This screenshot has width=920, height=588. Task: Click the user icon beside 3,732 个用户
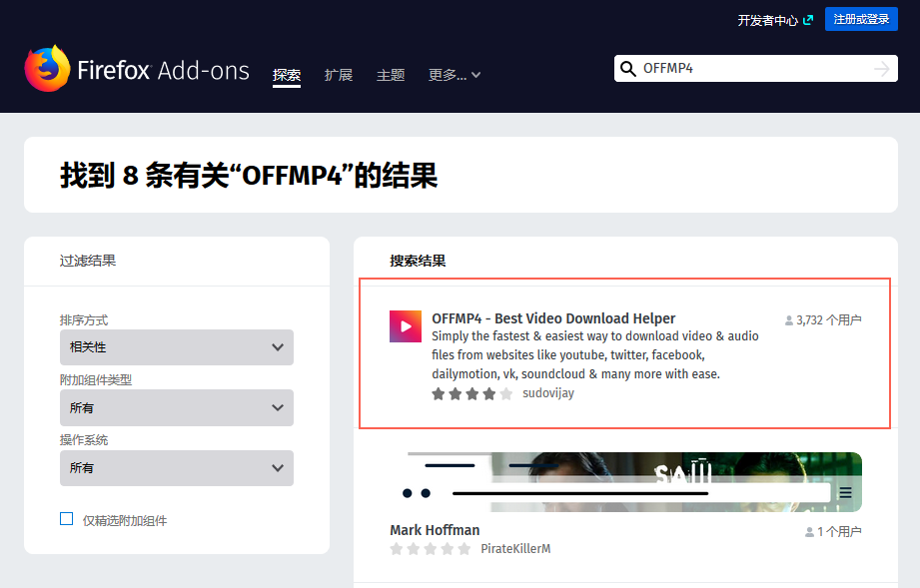tap(789, 320)
